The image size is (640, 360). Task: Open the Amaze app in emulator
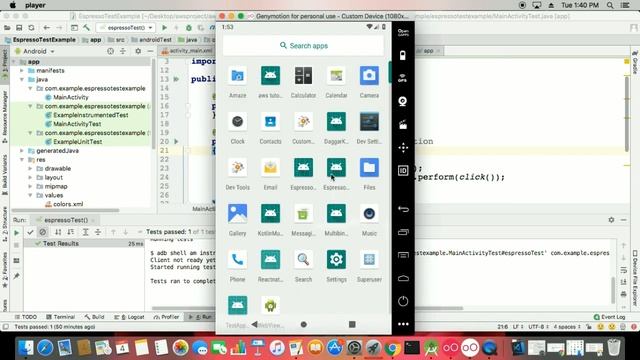click(238, 76)
